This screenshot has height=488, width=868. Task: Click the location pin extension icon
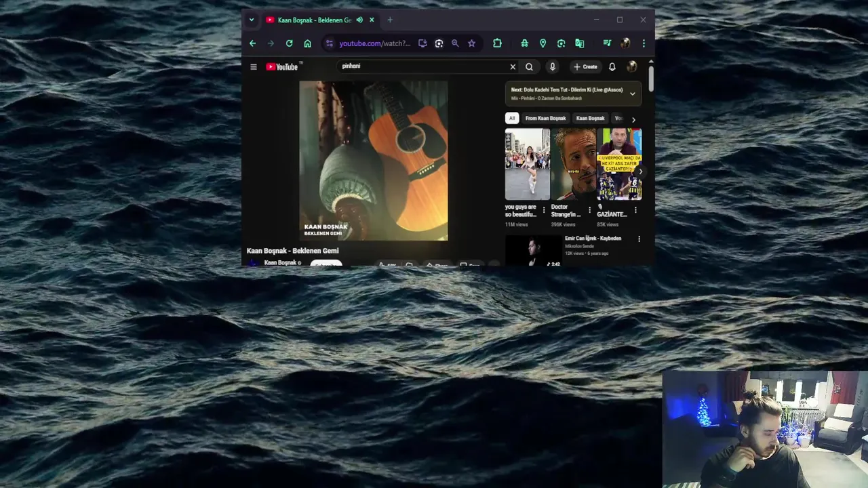(x=542, y=43)
